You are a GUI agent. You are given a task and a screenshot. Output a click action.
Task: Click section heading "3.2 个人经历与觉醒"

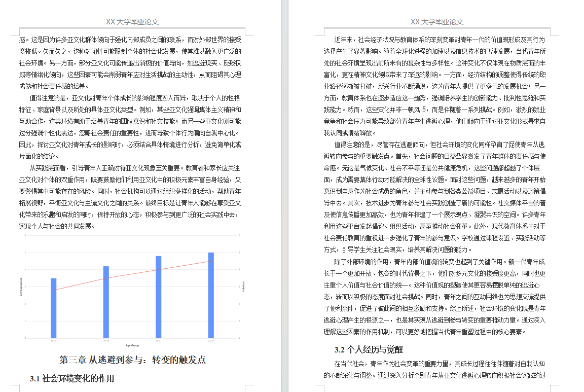369,349
